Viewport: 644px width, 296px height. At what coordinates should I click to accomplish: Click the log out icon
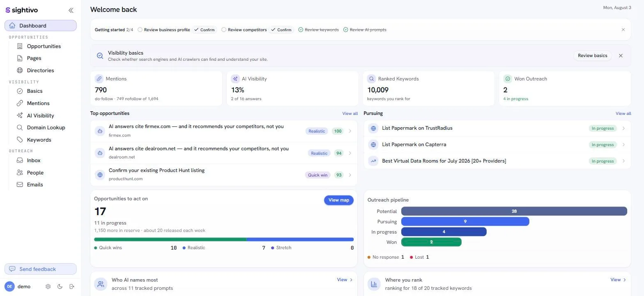72,287
